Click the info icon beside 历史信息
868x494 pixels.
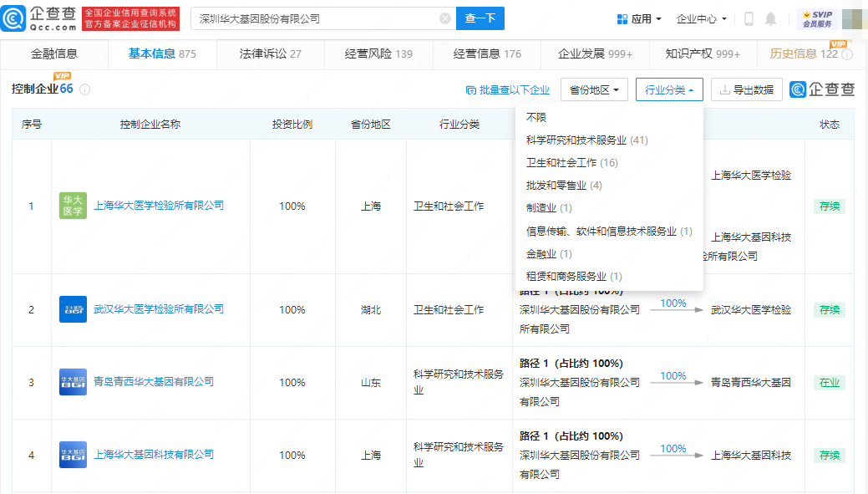click(847, 54)
